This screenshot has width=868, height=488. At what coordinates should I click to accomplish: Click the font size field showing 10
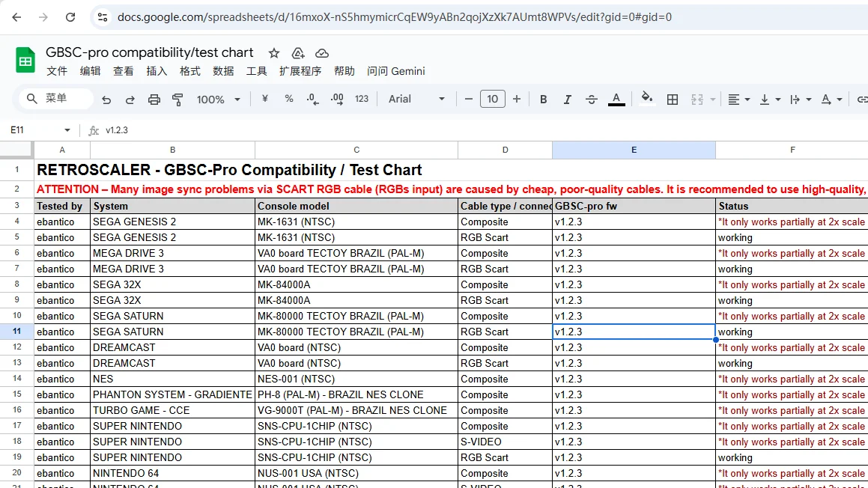(x=493, y=99)
